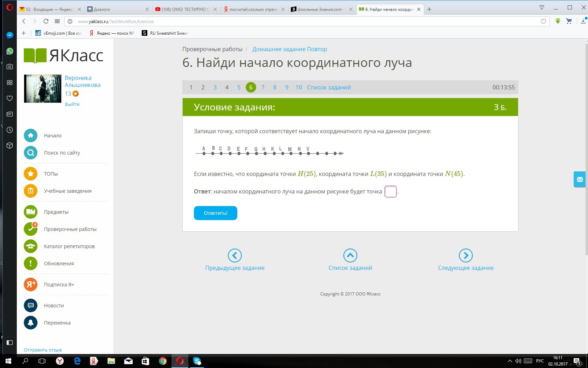588x368 pixels.
Task: Click the Предметы book icon
Action: 31,212
